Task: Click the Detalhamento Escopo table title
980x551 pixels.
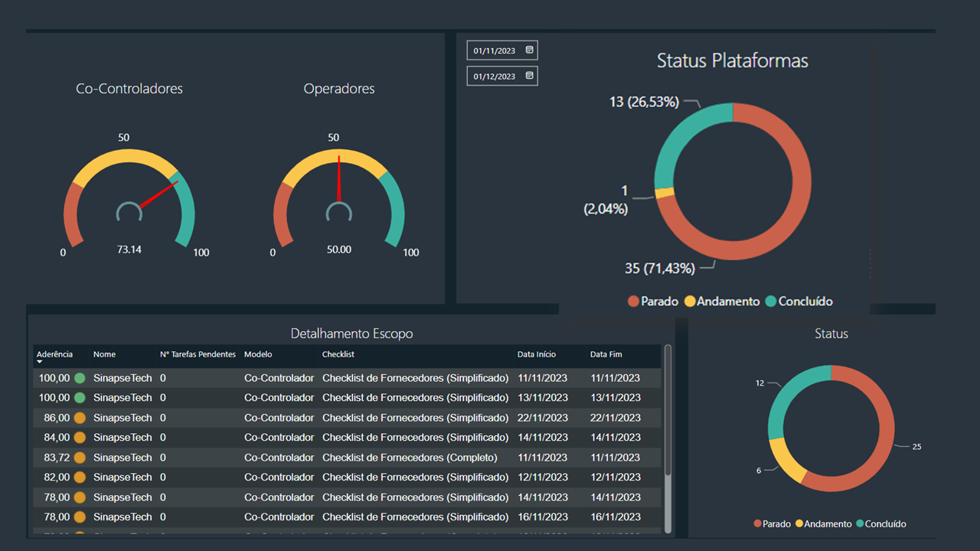Action: click(352, 334)
